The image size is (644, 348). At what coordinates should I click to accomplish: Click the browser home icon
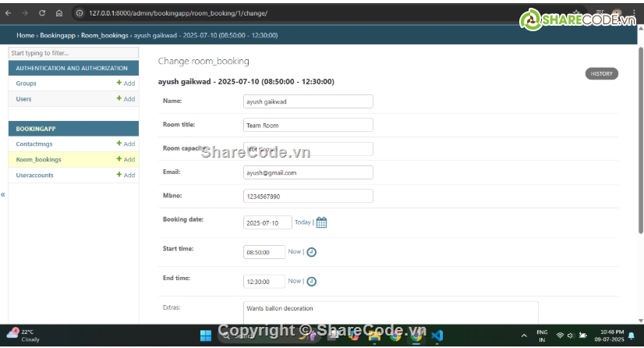tap(59, 13)
